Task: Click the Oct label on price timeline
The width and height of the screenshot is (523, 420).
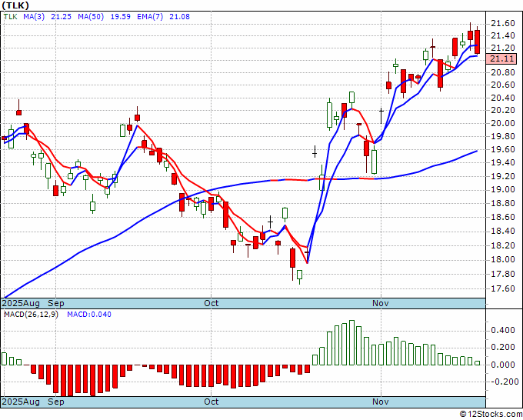Action: point(212,303)
